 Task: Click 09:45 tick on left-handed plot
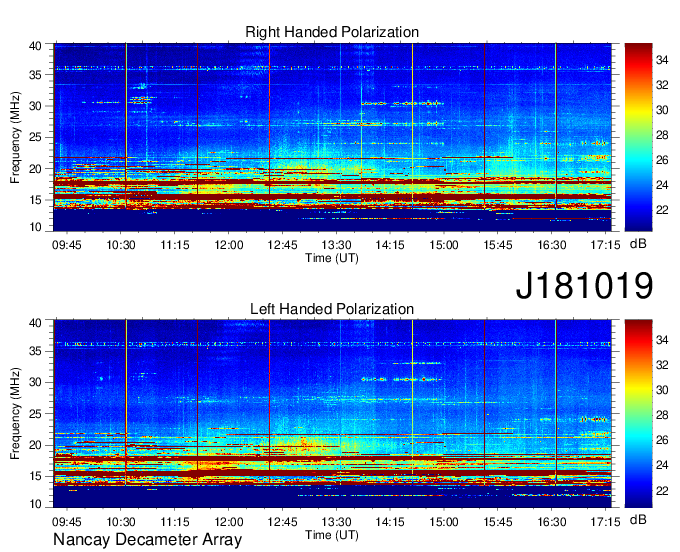point(66,522)
